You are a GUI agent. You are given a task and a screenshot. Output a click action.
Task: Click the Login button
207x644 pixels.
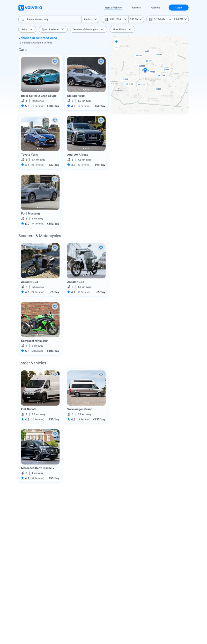179,8
